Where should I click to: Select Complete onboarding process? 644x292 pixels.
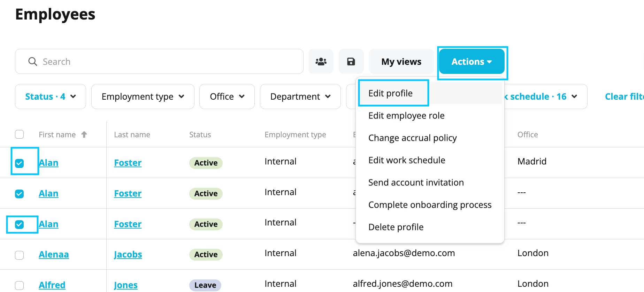coord(430,205)
